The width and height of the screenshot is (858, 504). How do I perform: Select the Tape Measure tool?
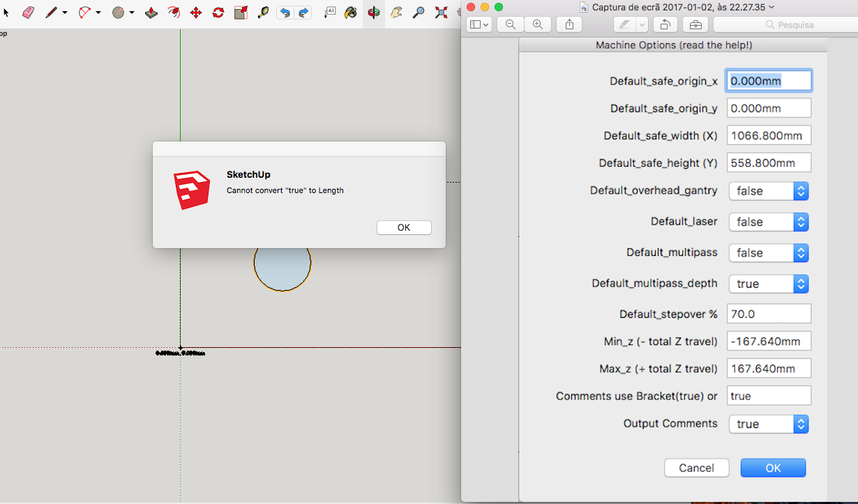[263, 13]
